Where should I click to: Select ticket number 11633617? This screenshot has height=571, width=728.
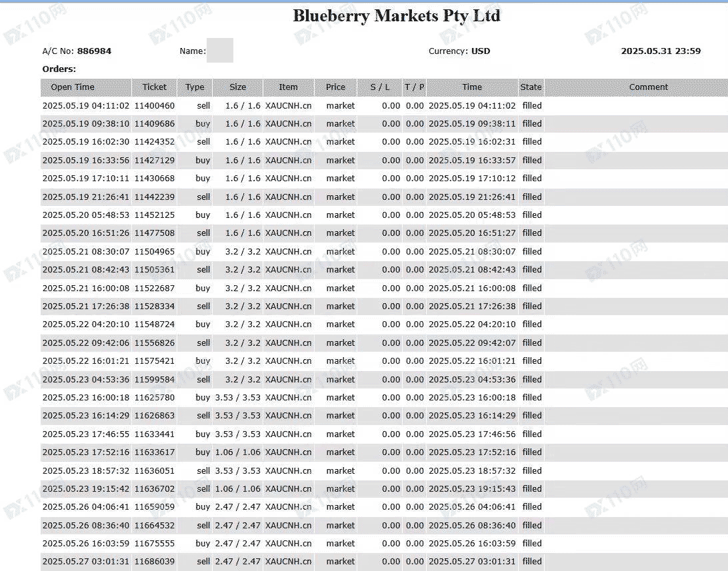tap(154, 452)
